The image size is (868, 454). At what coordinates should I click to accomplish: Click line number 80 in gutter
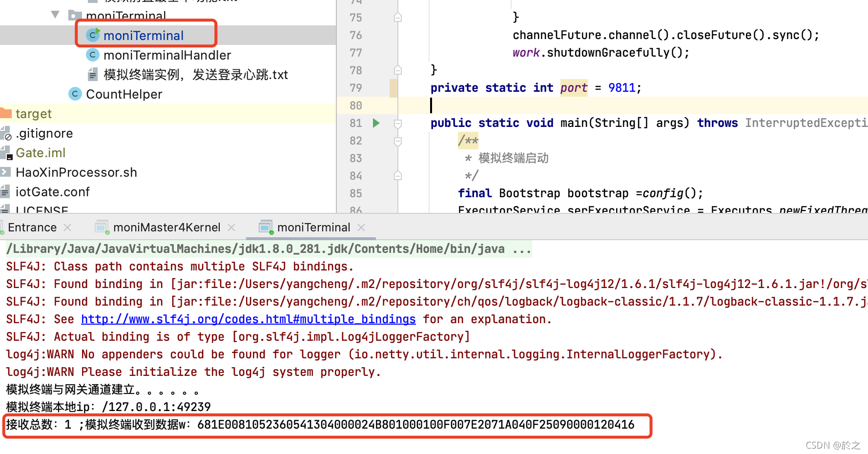[356, 105]
